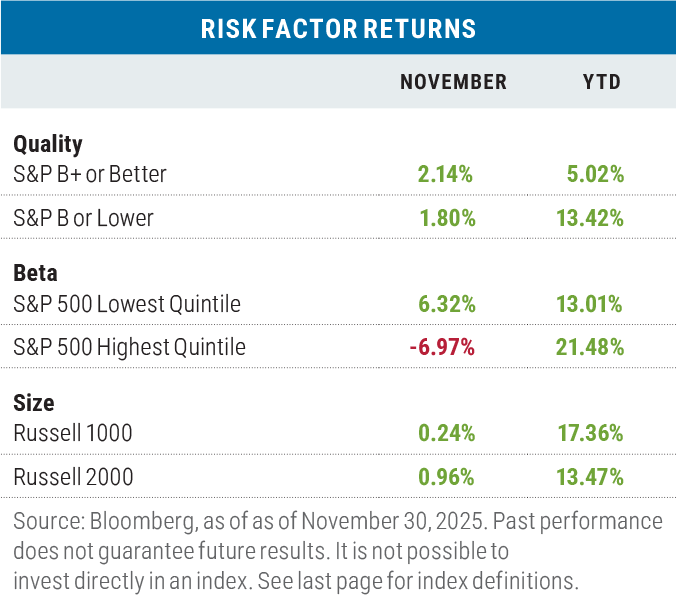The width and height of the screenshot is (676, 603).
Task: Select the 2.14% November value
Action: (x=446, y=174)
